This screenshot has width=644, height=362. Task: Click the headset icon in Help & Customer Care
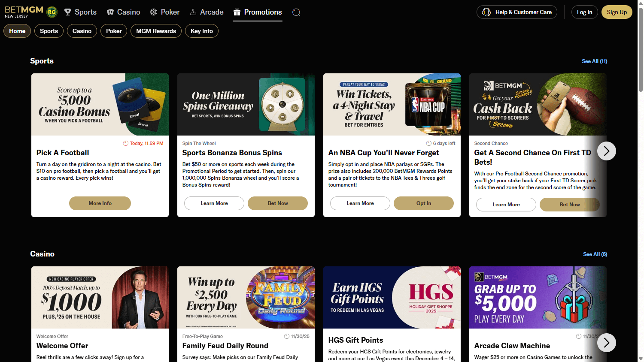tap(486, 12)
